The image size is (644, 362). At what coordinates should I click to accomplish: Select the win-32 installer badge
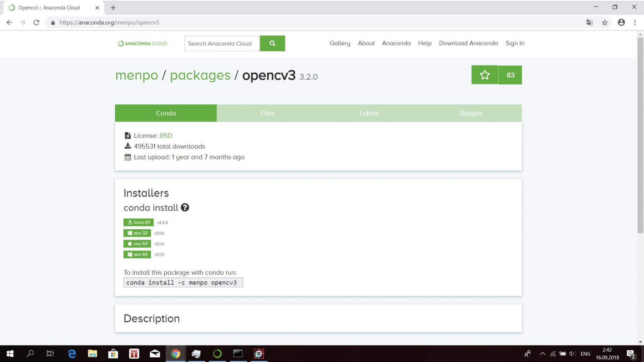click(137, 233)
